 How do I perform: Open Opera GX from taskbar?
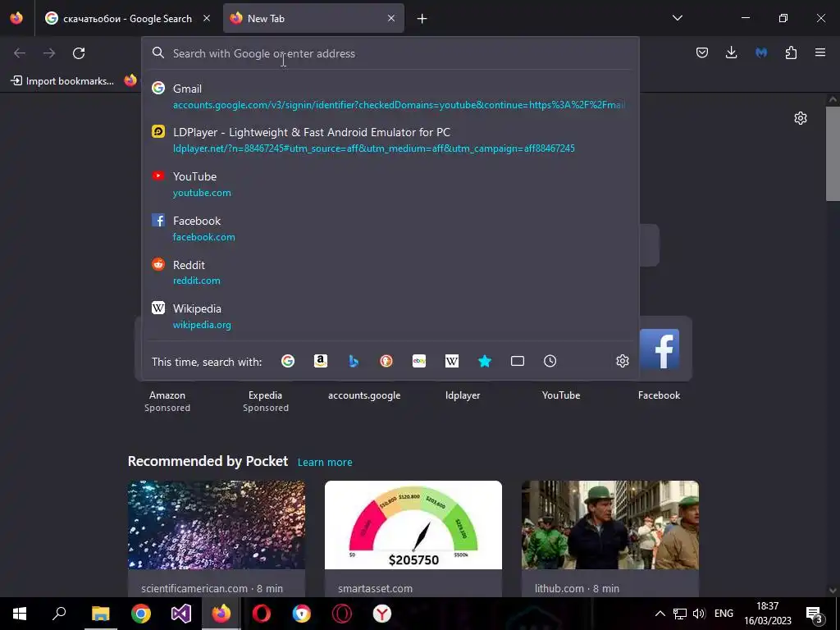click(342, 614)
